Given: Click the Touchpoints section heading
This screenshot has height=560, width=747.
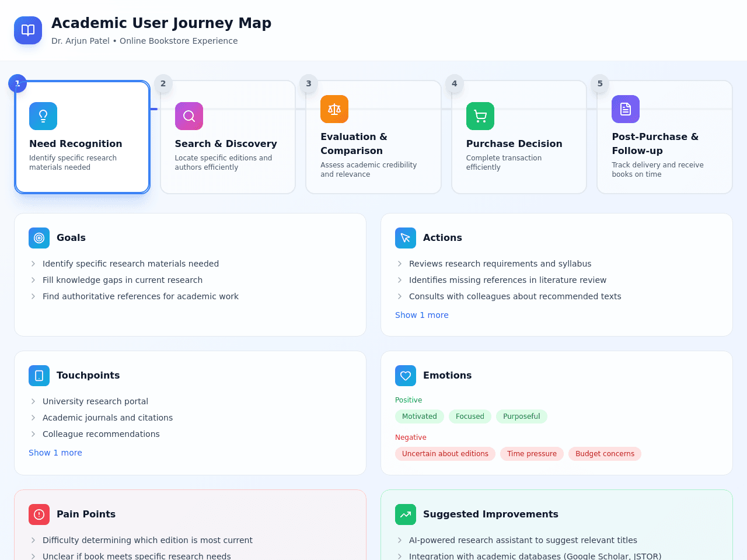Looking at the screenshot, I should 88,376.
